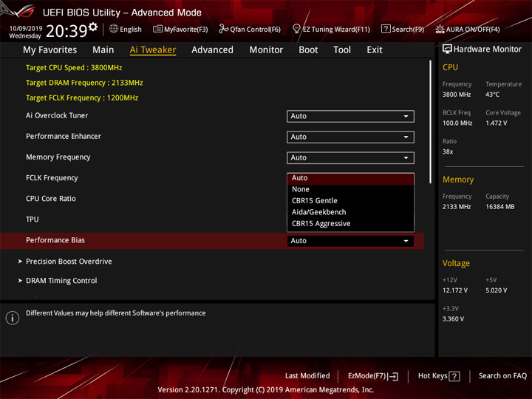Click the Hot Keys question mark icon
Image resolution: width=532 pixels, height=399 pixels.
click(454, 376)
